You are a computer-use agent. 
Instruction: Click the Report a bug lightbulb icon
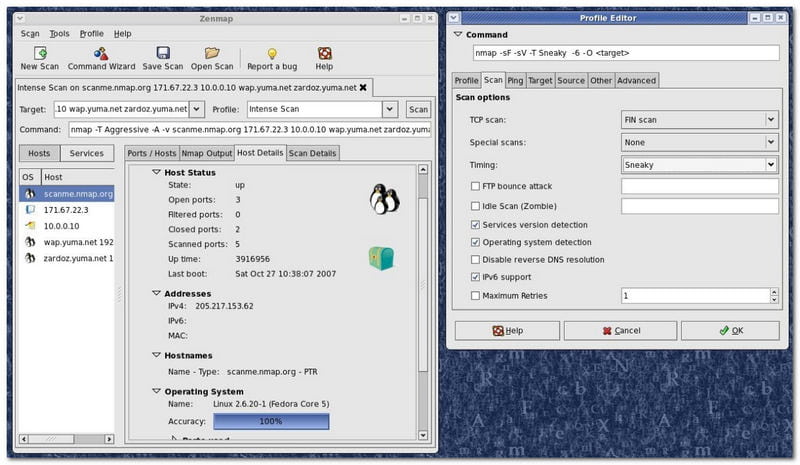click(x=272, y=53)
